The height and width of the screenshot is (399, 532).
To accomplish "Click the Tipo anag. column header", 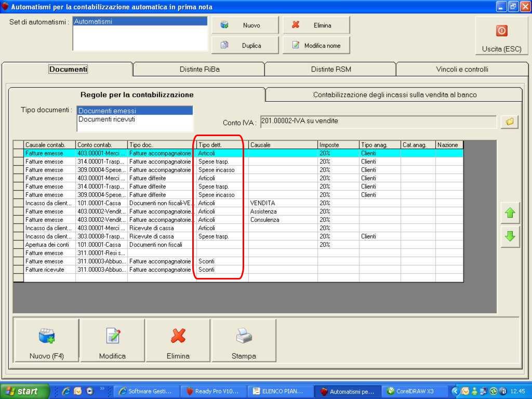I will click(380, 145).
